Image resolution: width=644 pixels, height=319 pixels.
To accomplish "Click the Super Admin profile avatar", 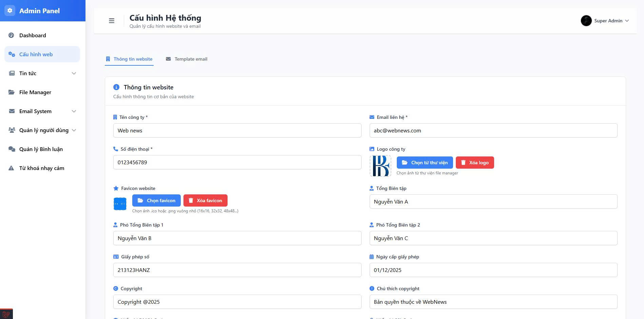I will [x=586, y=21].
